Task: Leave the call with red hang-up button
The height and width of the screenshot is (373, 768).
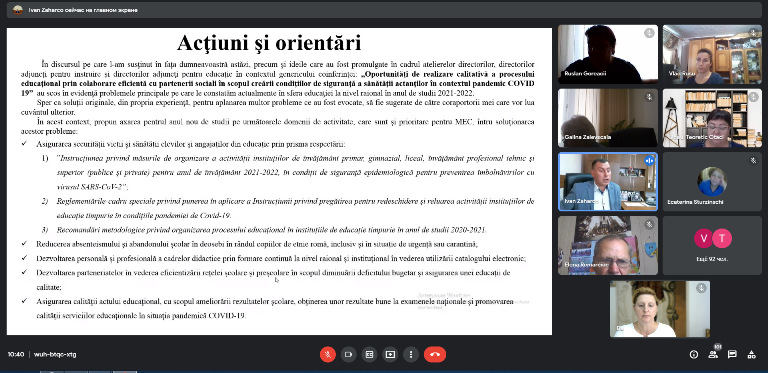Action: point(435,354)
